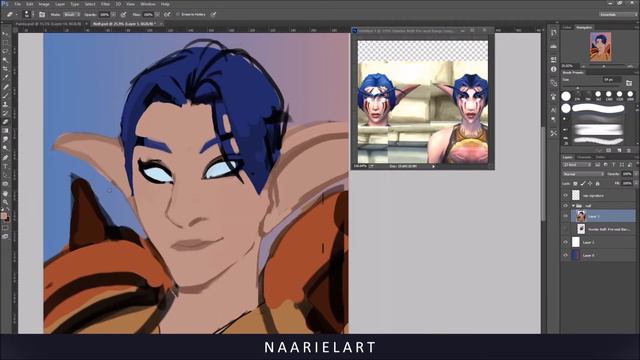
Task: Select the Layers panel tab
Action: click(x=568, y=157)
